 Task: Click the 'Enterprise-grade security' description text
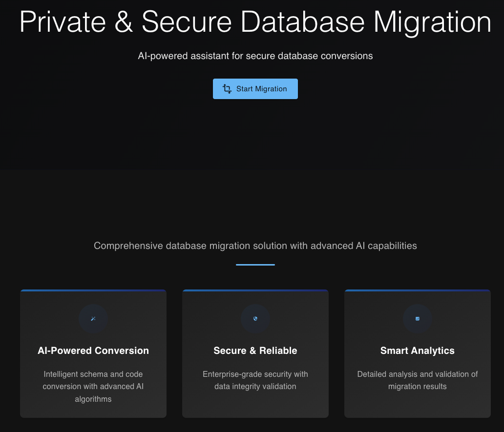pos(255,380)
